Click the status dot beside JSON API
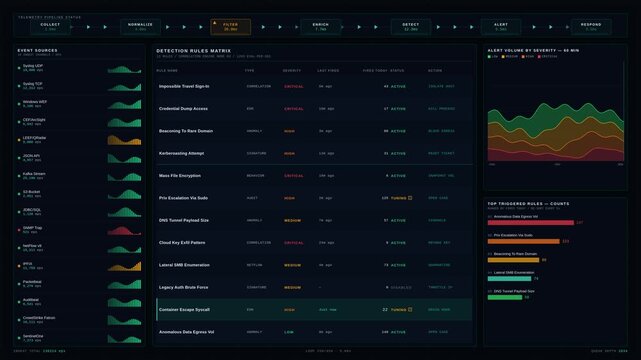Screen dimensions: 641x360 pyautogui.click(x=19, y=158)
